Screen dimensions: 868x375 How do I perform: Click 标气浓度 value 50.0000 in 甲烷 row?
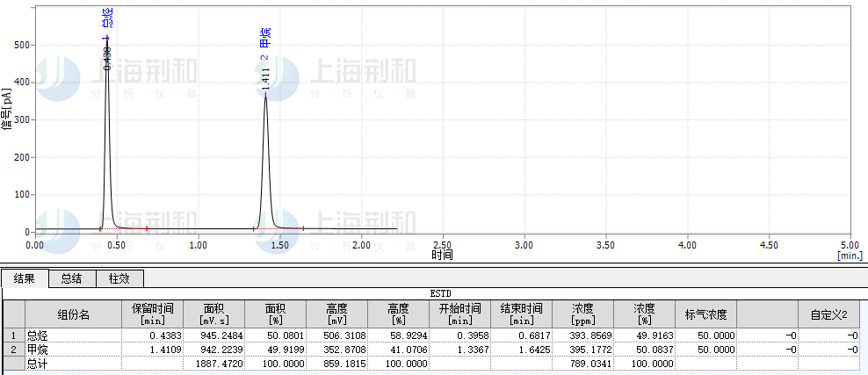[717, 350]
